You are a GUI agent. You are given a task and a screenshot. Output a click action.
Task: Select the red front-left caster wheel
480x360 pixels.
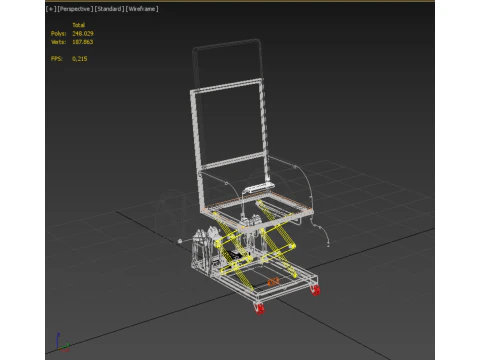click(259, 308)
